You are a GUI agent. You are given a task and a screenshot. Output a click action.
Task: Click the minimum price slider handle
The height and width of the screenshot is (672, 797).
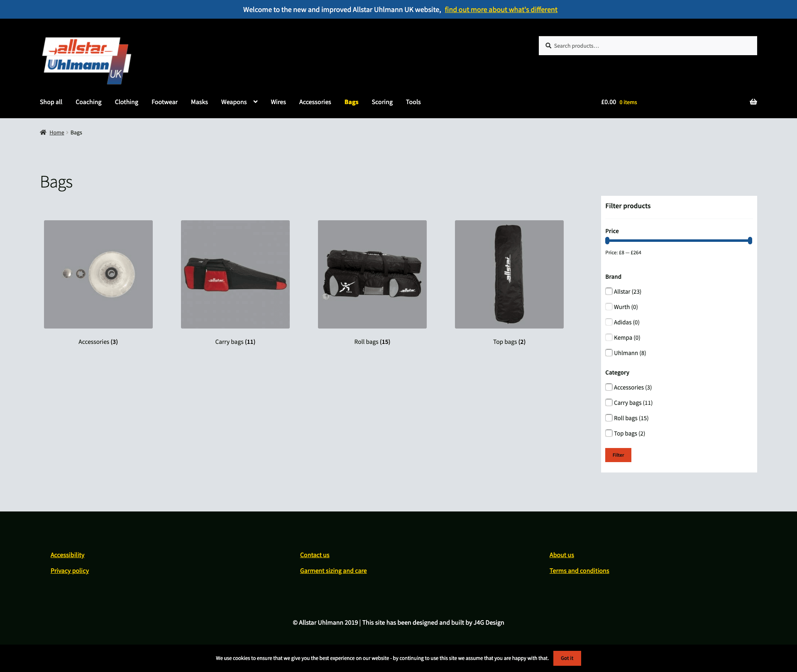(607, 241)
